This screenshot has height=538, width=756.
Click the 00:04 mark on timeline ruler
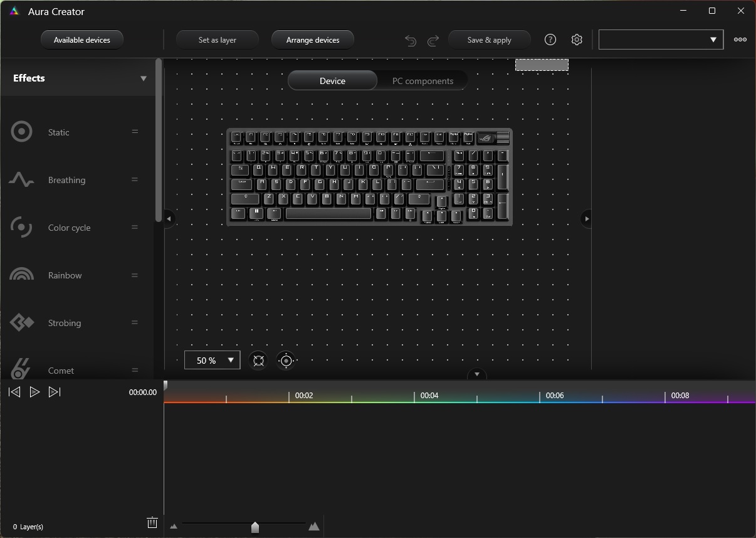pos(429,396)
